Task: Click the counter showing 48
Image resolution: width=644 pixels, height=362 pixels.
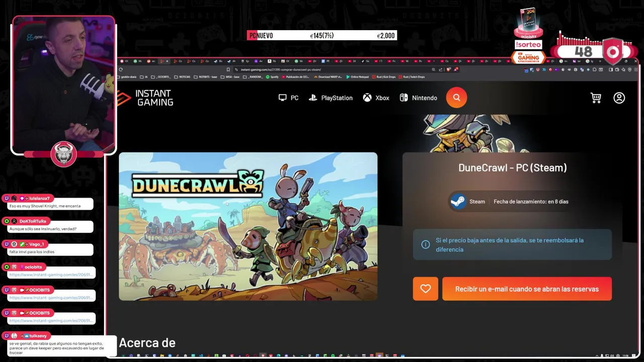Action: [583, 52]
